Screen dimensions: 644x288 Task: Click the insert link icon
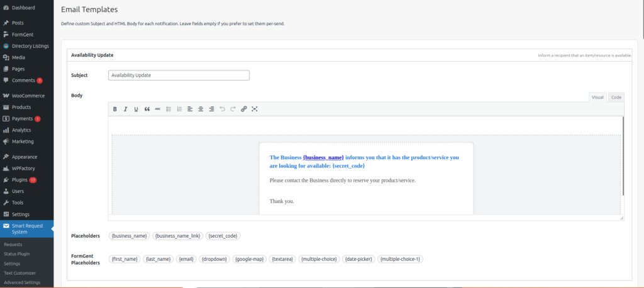(x=244, y=109)
